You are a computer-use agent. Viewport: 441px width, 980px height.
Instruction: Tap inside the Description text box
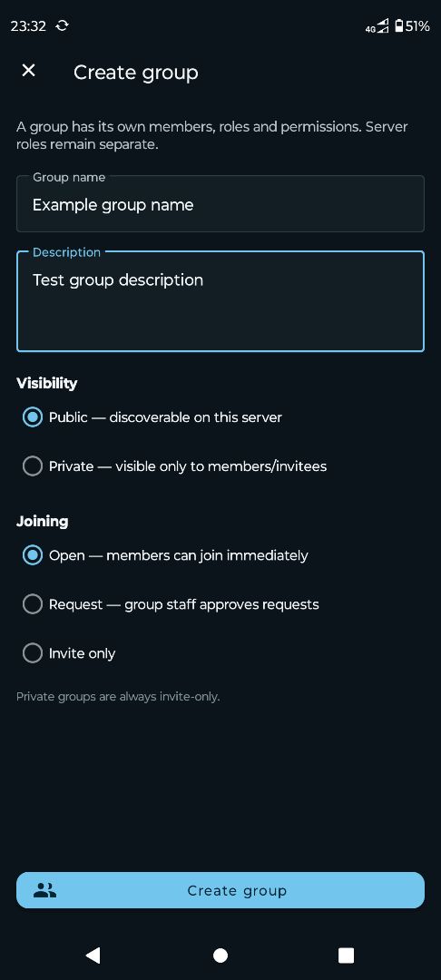coord(220,301)
